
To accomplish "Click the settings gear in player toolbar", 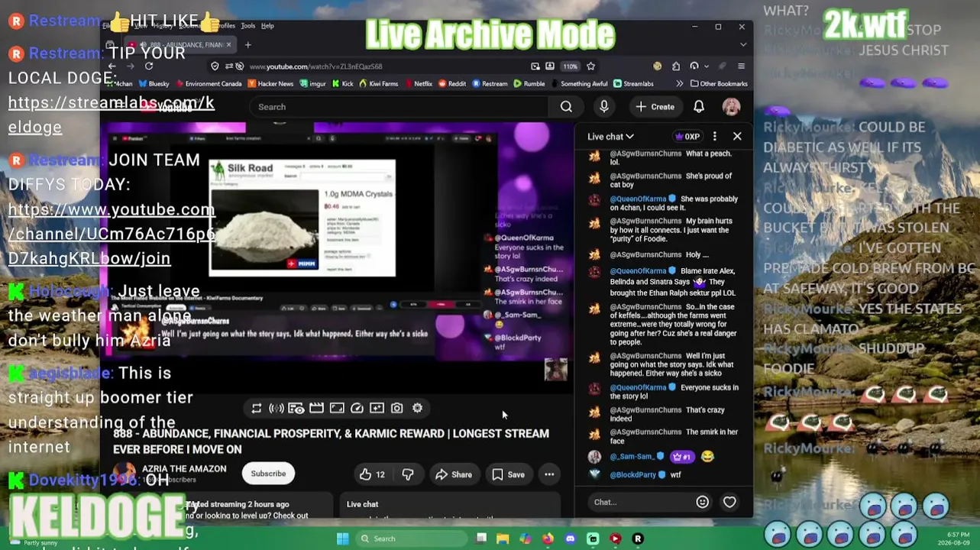I will 417,408.
